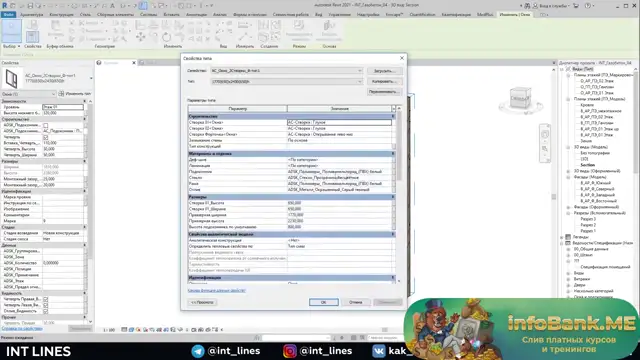Screen dimensions: 640x360
Task: Click the Измерить measure tool icon
Action: click(x=244, y=26)
